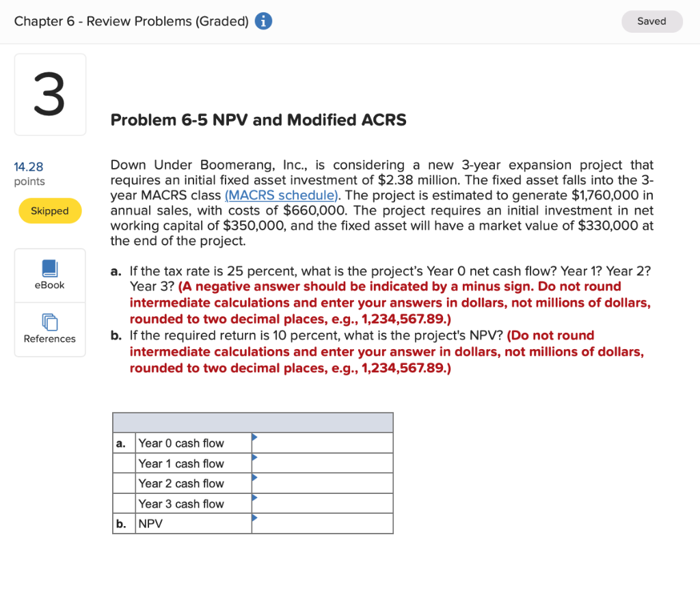Click the 14.28 points display
The image size is (700, 606).
point(27,167)
